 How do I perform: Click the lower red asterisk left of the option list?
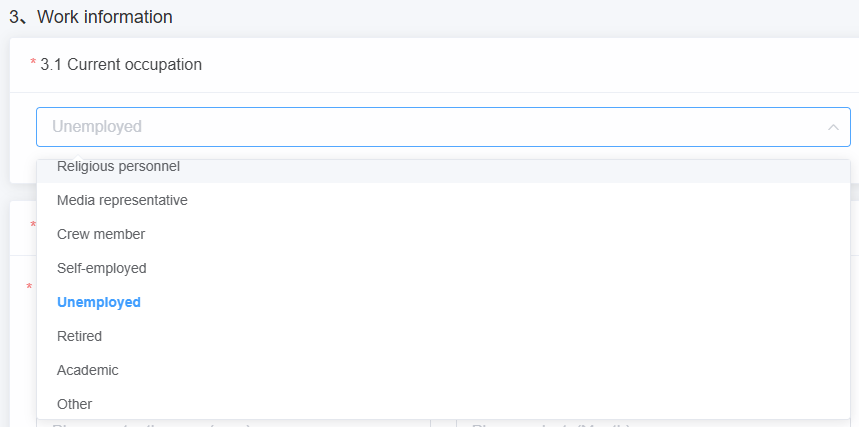pyautogui.click(x=29, y=288)
